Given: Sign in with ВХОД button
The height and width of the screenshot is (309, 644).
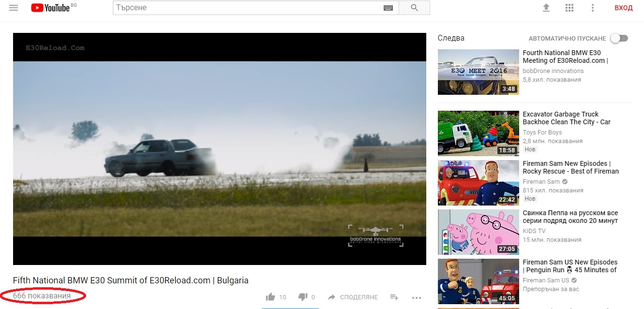Looking at the screenshot, I should [x=624, y=8].
